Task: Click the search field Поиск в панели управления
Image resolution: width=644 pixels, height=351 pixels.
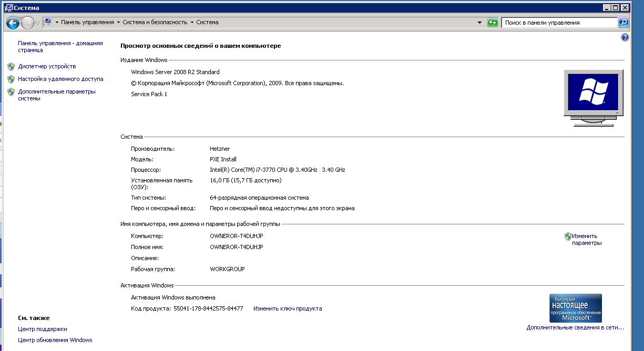Action: pos(559,23)
